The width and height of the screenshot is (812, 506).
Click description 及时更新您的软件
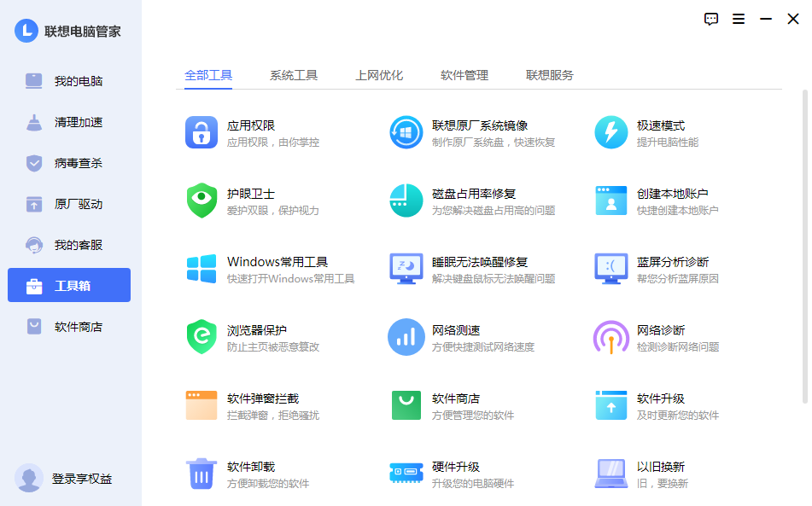click(x=678, y=416)
